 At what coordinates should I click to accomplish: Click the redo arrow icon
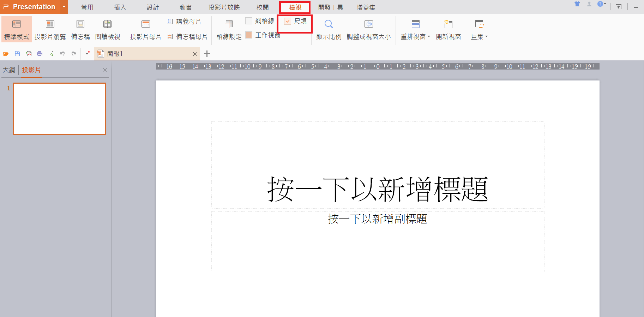coord(74,54)
